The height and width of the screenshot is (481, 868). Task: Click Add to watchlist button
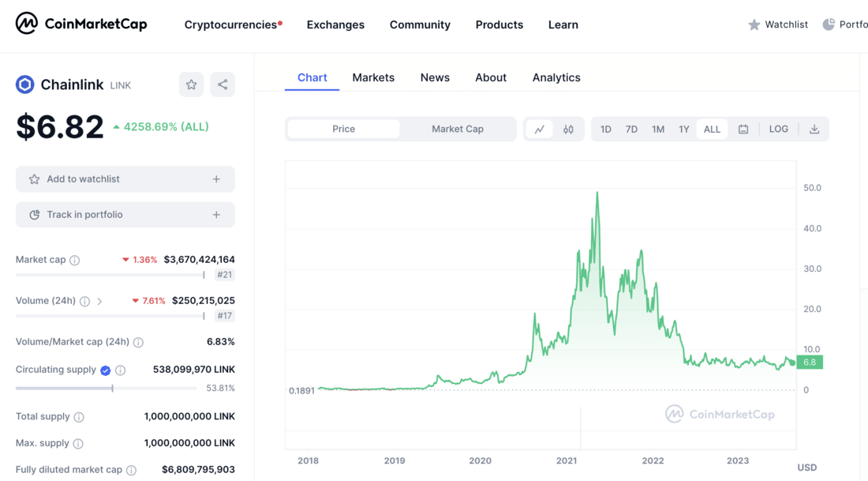tap(125, 179)
